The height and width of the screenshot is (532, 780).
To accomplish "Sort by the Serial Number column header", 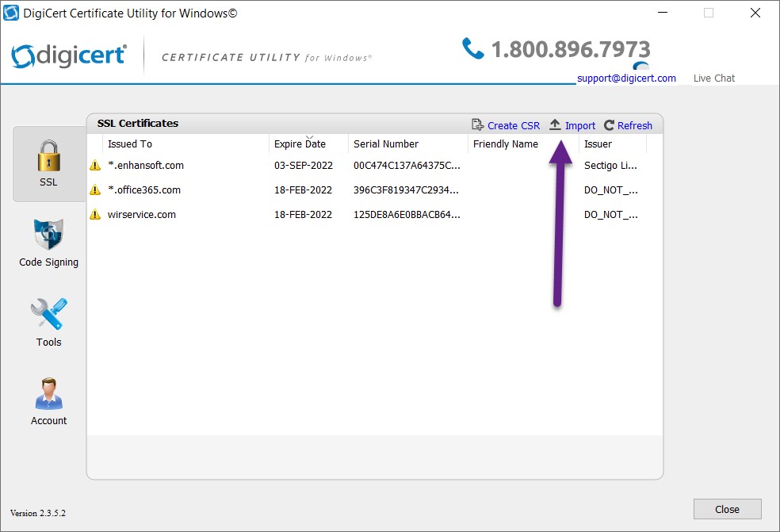I will (385, 144).
